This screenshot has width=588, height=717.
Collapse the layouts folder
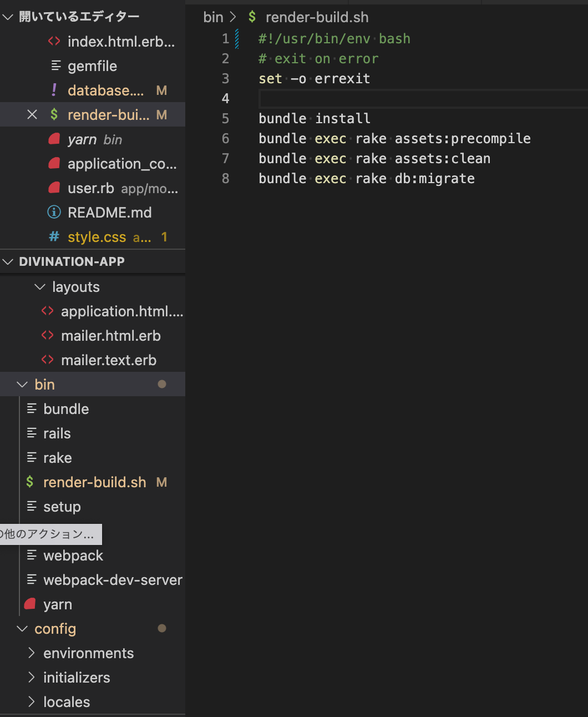39,287
